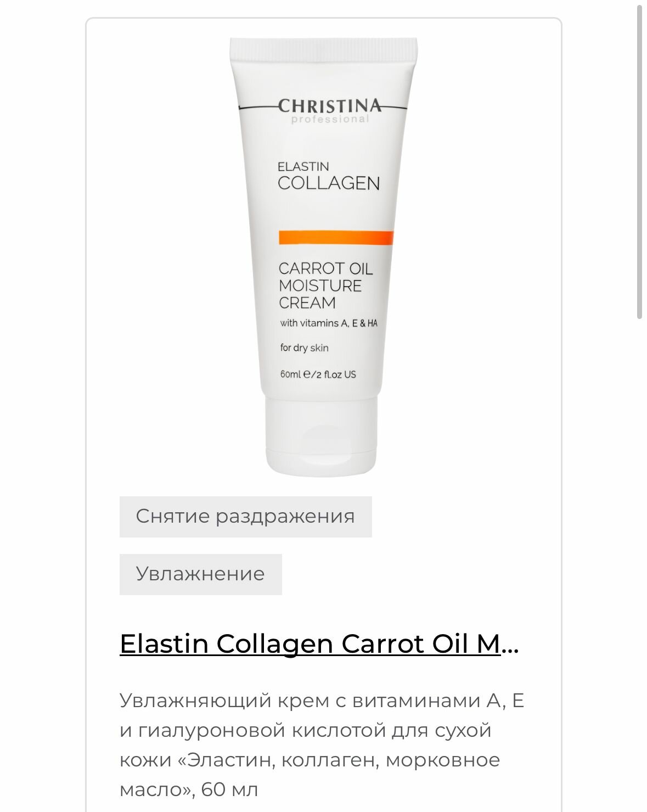Image resolution: width=647 pixels, height=812 pixels.
Task: Click the CHRISTINA logo on the tube
Action: (329, 106)
